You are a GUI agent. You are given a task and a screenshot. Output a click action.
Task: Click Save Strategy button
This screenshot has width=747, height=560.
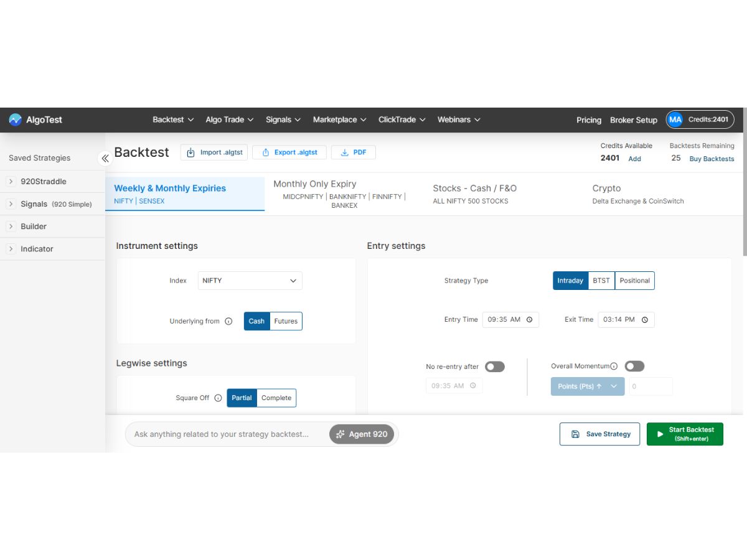(600, 434)
